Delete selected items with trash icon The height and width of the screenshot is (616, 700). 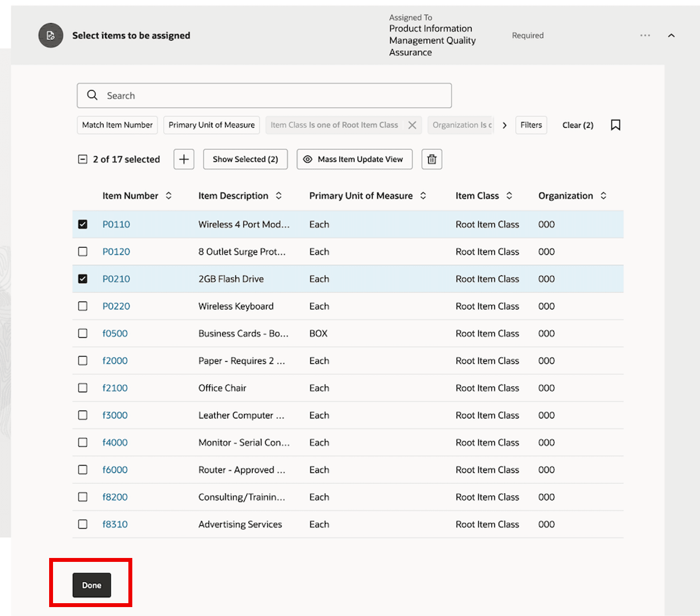pos(431,159)
